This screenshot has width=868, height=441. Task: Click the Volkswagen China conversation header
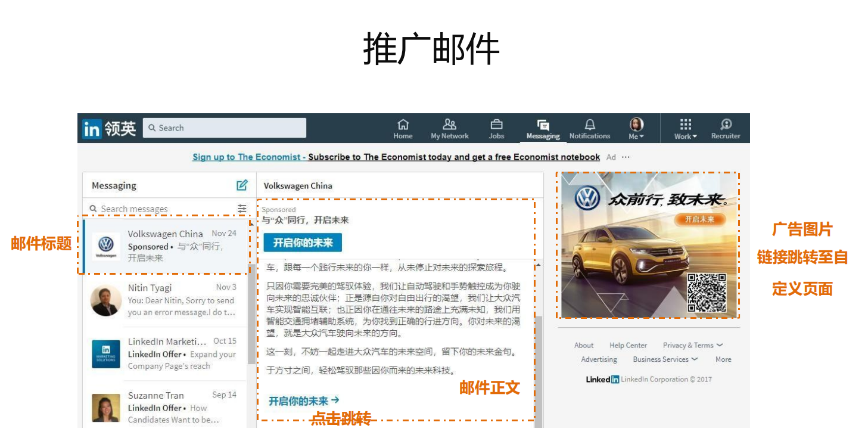pos(298,185)
